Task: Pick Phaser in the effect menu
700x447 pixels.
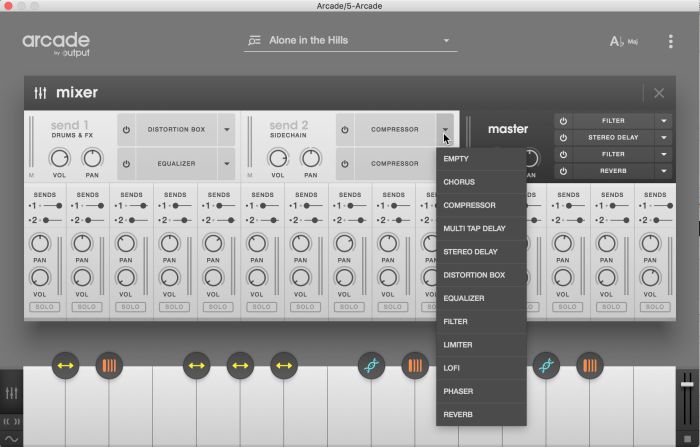Action: point(481,391)
